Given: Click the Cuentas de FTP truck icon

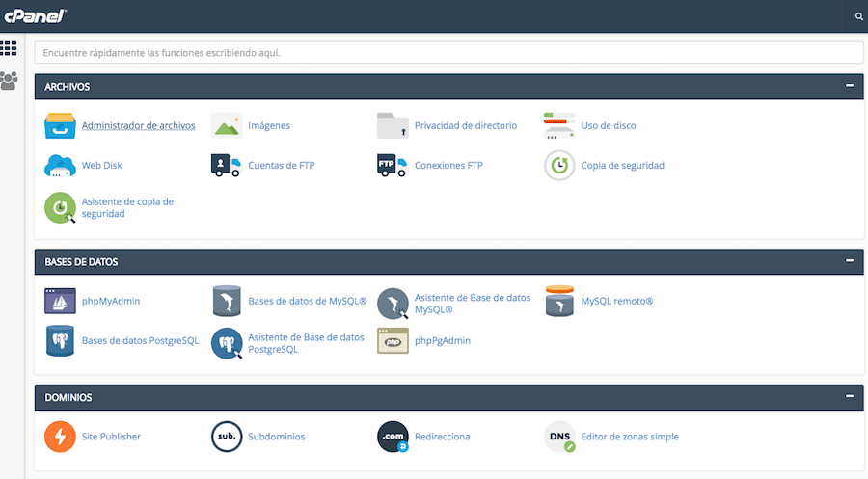Looking at the screenshot, I should pyautogui.click(x=227, y=166).
